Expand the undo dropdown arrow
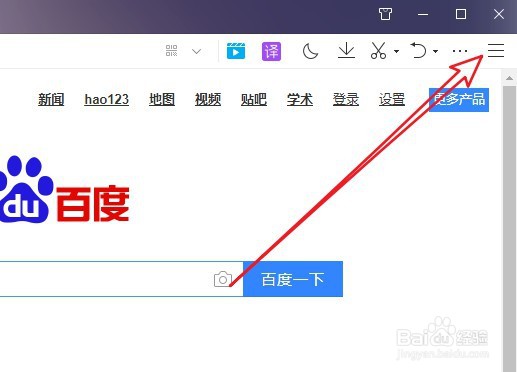Screen dimensions: 517x372 [435, 51]
